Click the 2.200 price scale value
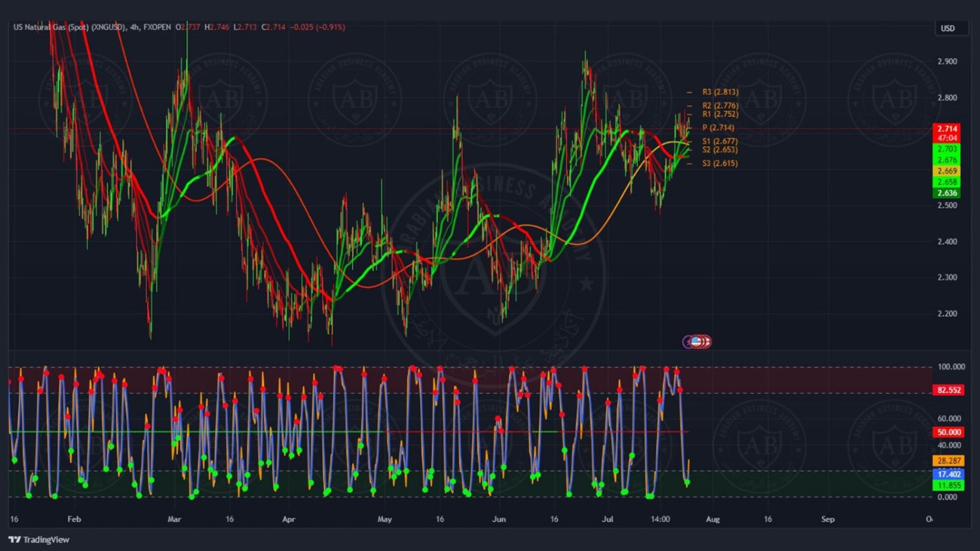 click(x=947, y=314)
